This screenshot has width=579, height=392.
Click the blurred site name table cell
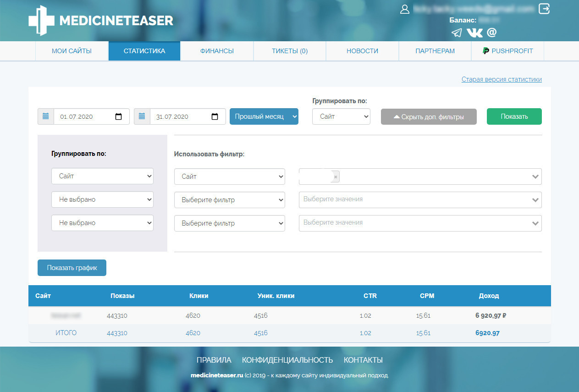click(66, 315)
